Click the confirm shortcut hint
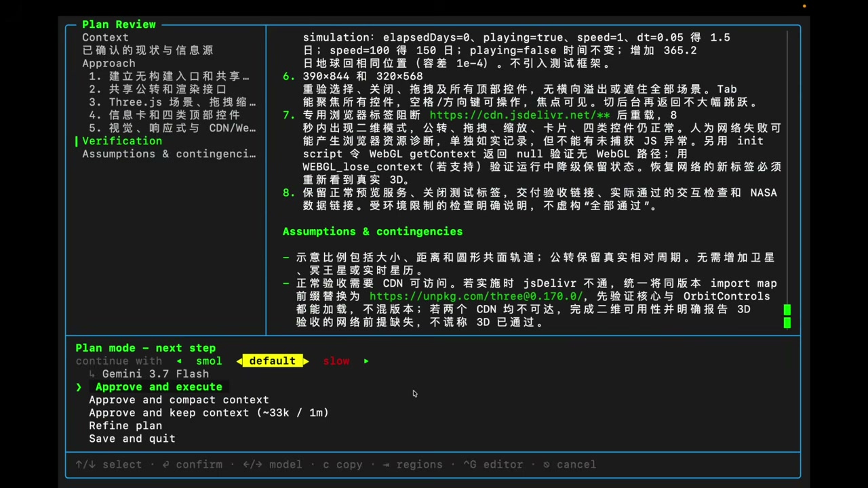Viewport: 868px width, 488px height. tap(193, 464)
